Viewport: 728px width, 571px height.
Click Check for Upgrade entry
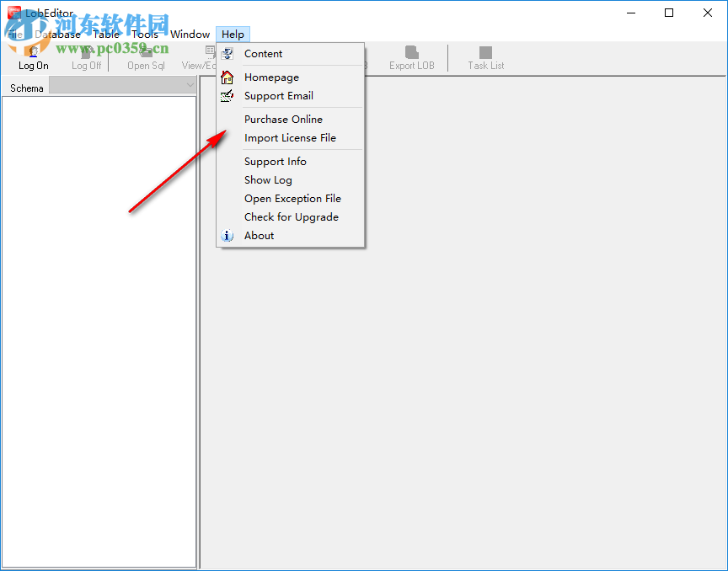pos(292,216)
